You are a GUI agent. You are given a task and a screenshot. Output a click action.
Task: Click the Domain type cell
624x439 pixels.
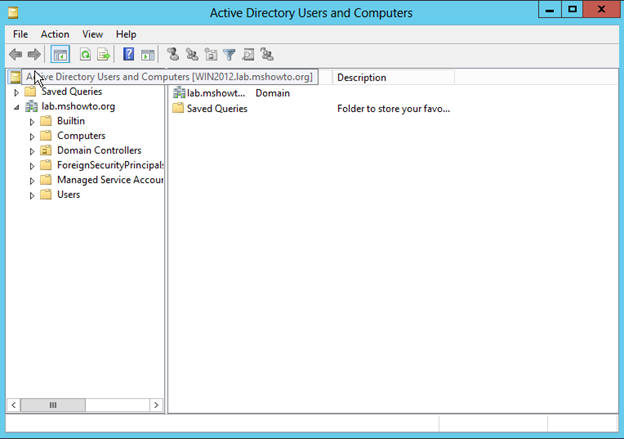tap(273, 93)
